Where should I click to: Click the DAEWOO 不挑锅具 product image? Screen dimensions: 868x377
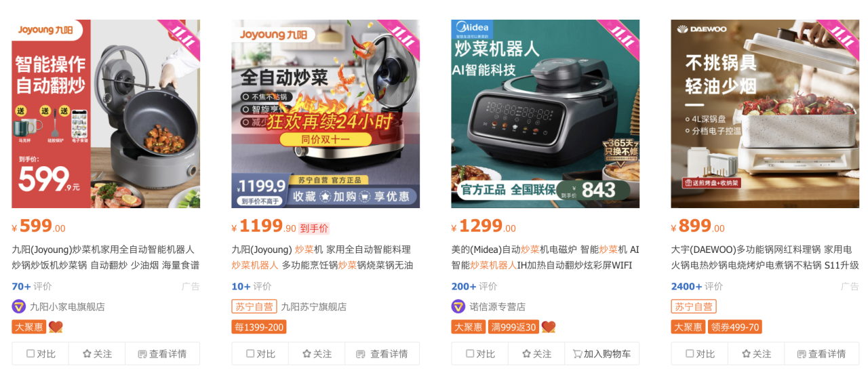[765, 114]
